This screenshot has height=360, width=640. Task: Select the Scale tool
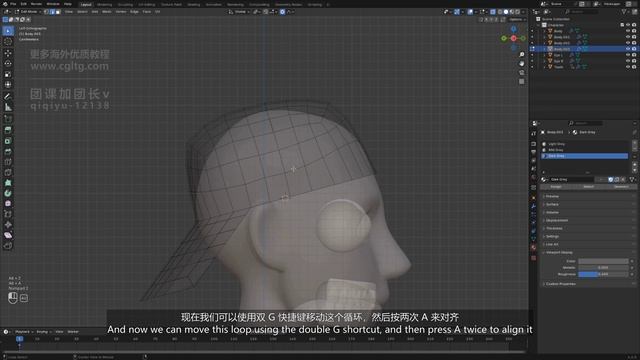(8, 74)
